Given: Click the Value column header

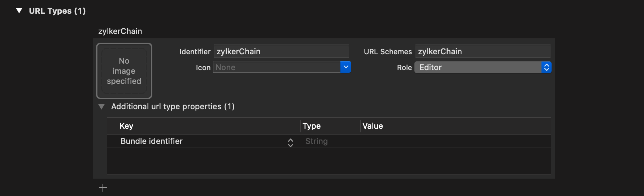Looking at the screenshot, I should [x=373, y=126].
